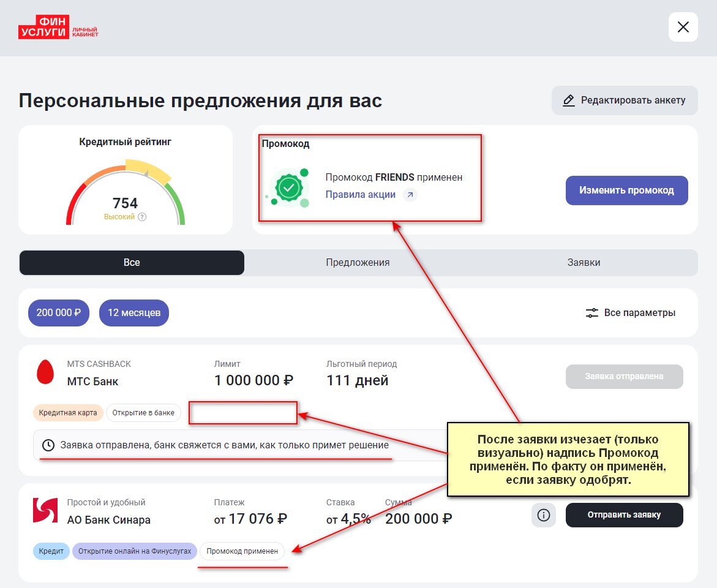
Task: Select the 12 месяцев term chip
Action: click(x=134, y=313)
